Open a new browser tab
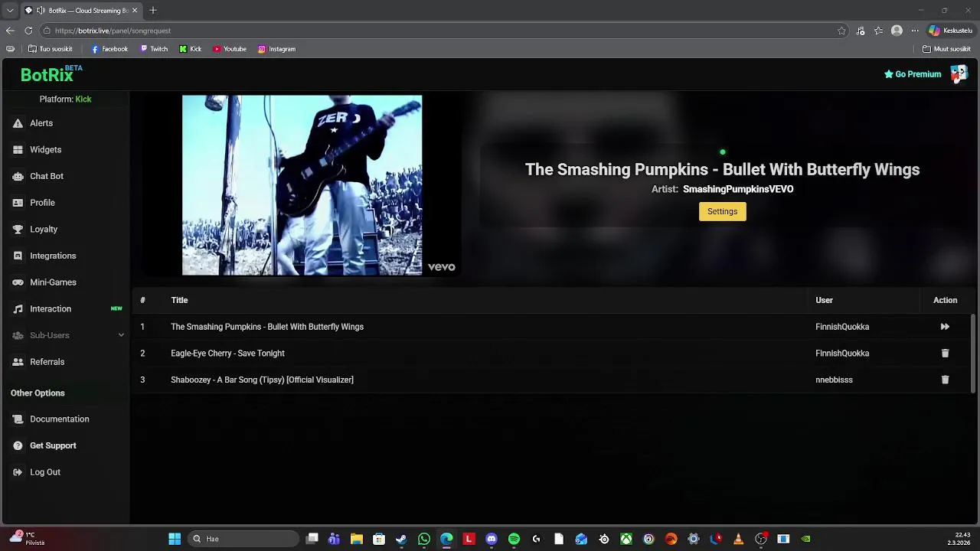The height and width of the screenshot is (551, 980). point(153,11)
